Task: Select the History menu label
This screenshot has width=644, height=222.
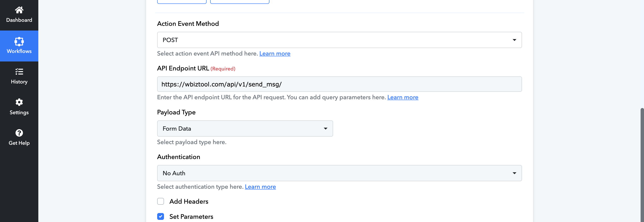Action: click(19, 82)
